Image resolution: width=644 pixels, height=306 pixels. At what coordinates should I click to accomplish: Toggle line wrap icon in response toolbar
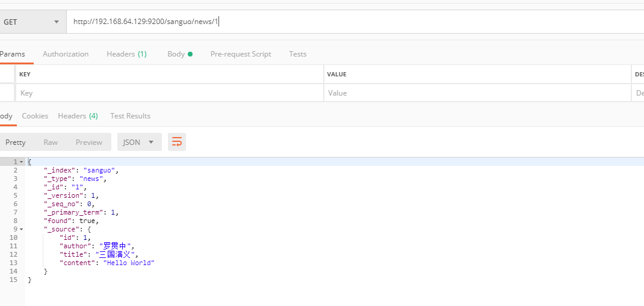(176, 142)
